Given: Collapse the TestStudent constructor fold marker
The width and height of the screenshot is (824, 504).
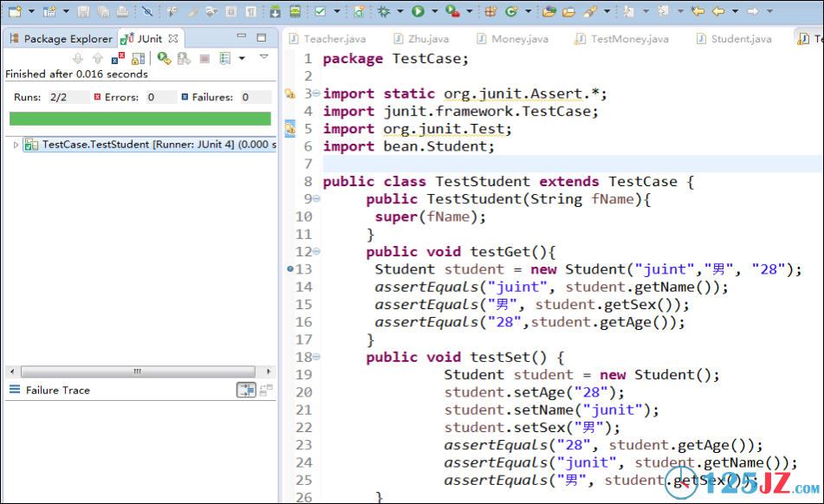Looking at the screenshot, I should [316, 198].
